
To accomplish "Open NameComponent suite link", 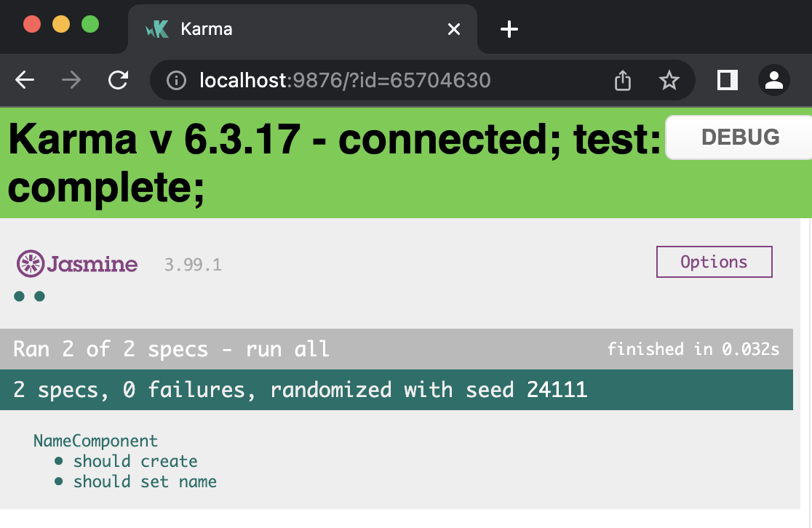I will click(x=95, y=441).
